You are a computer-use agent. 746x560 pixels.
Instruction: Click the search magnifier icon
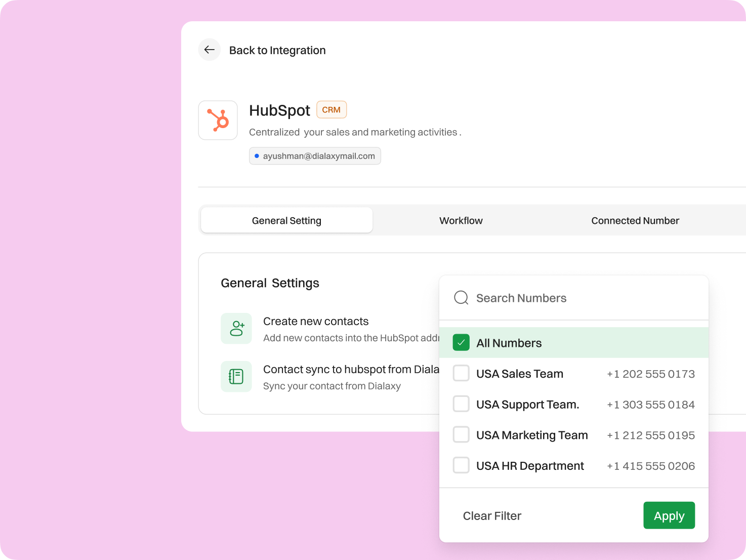click(x=461, y=298)
